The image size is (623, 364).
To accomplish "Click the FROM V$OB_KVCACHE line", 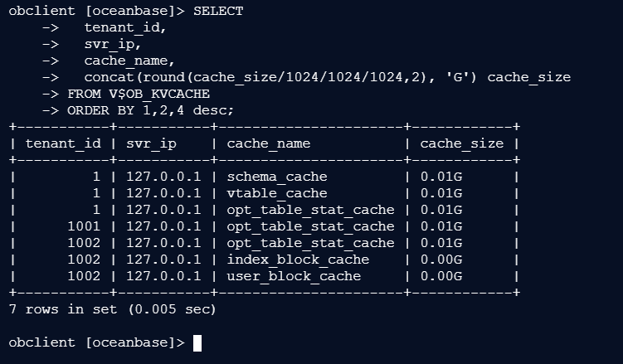I will pos(139,94).
